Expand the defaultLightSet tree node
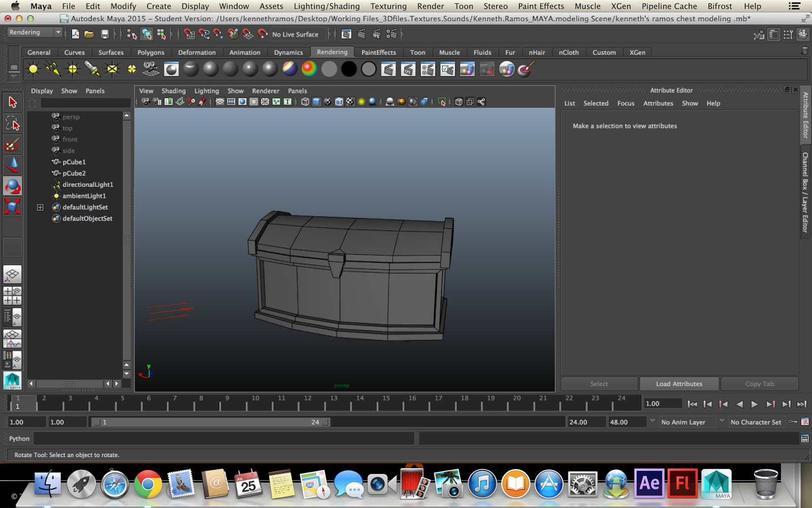 [x=40, y=207]
